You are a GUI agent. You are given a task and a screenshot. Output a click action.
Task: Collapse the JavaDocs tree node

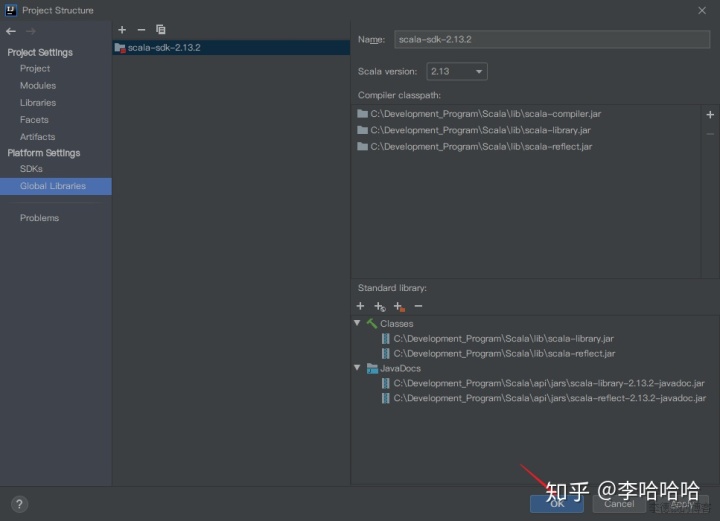point(357,368)
